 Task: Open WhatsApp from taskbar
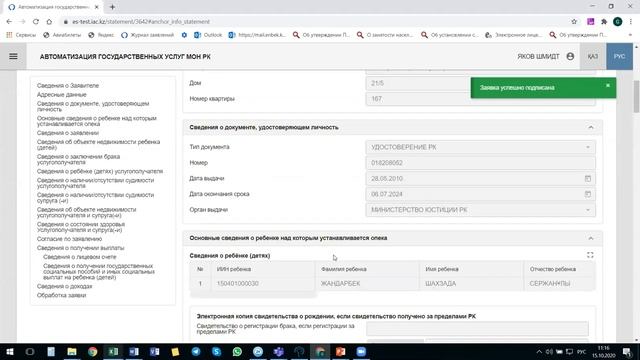237,351
